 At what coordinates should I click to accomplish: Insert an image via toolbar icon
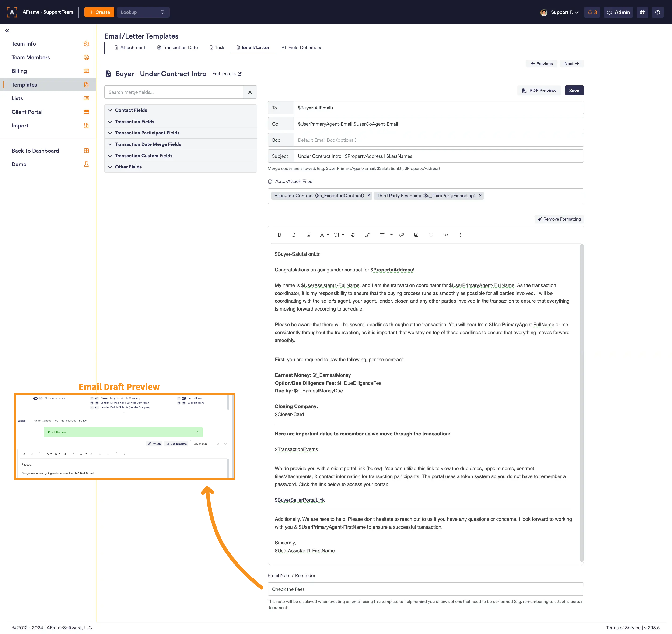point(416,235)
